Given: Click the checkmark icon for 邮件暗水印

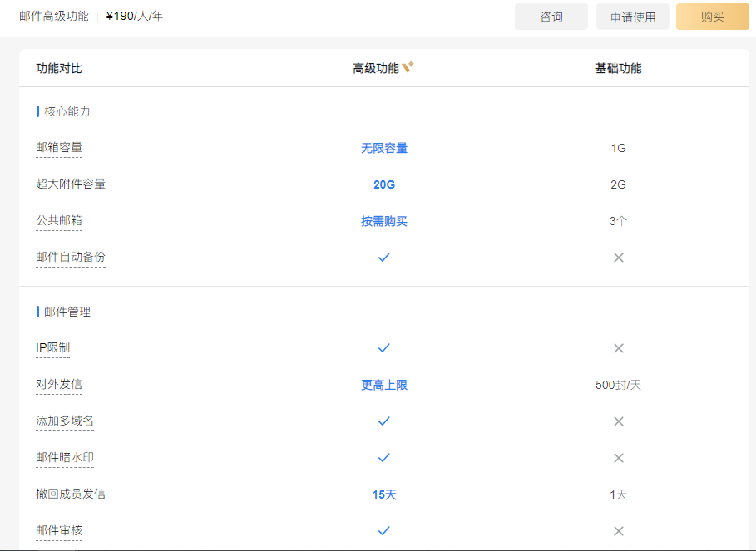Looking at the screenshot, I should 383,458.
